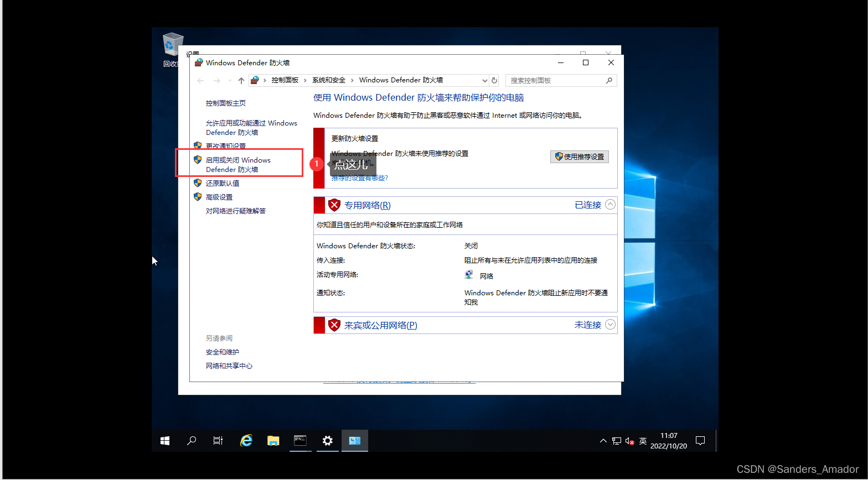Click 专用网络(R) heading
The width and height of the screenshot is (868, 480).
pos(368,205)
